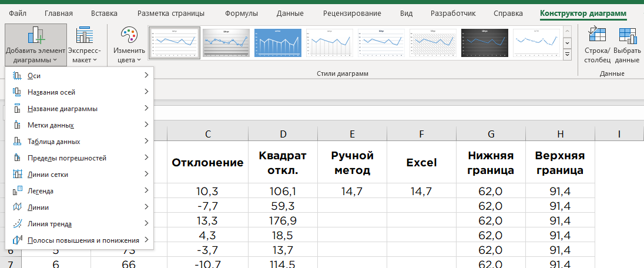This screenshot has height=268, width=644.
Task: Open the Файл tab
Action: pyautogui.click(x=17, y=14)
